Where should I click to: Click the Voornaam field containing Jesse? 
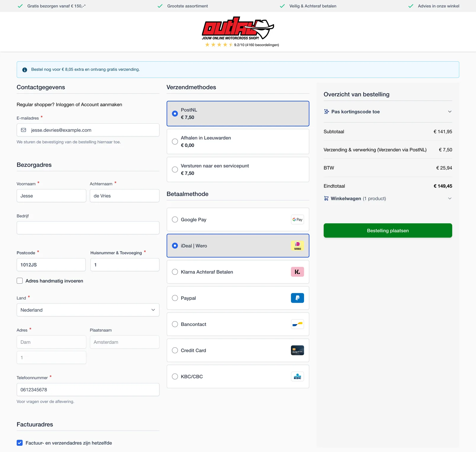point(51,196)
